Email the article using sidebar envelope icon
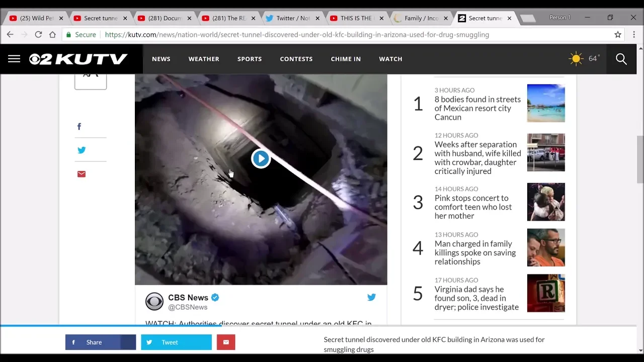644x362 pixels. (82, 174)
